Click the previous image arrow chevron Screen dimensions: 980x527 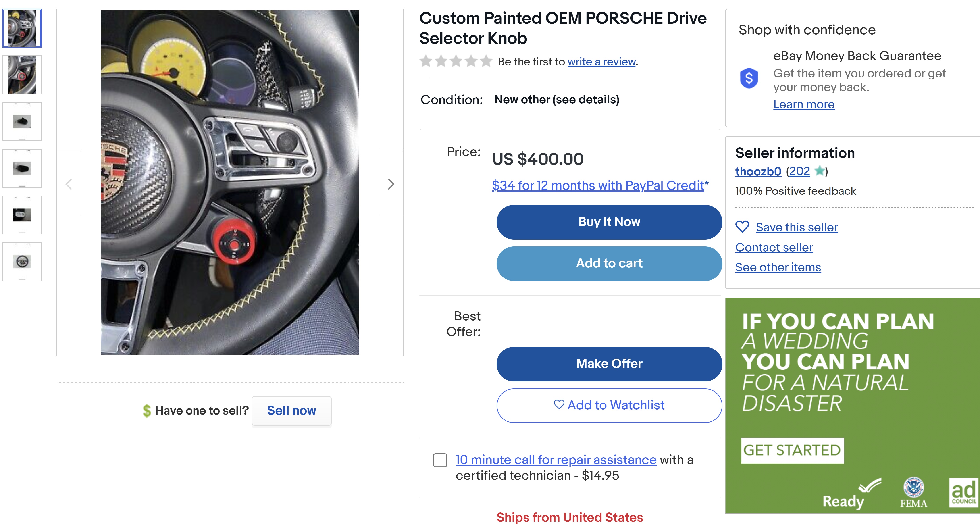[x=69, y=184]
